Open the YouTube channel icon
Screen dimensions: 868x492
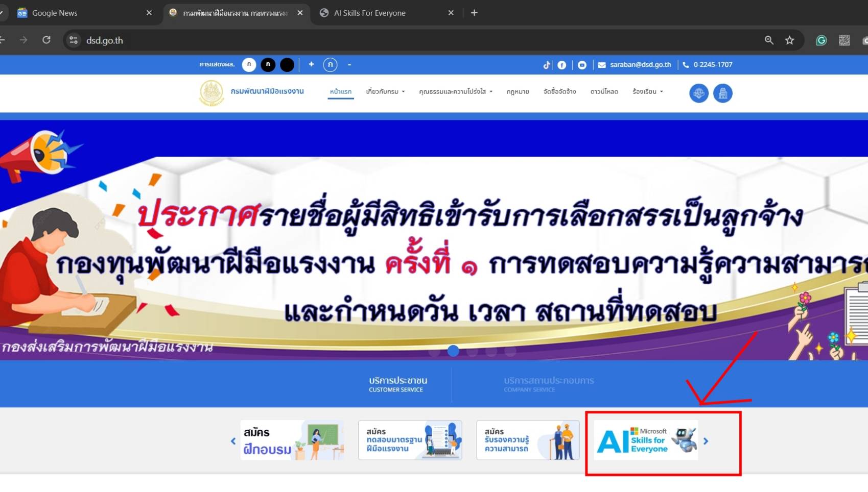tap(582, 65)
